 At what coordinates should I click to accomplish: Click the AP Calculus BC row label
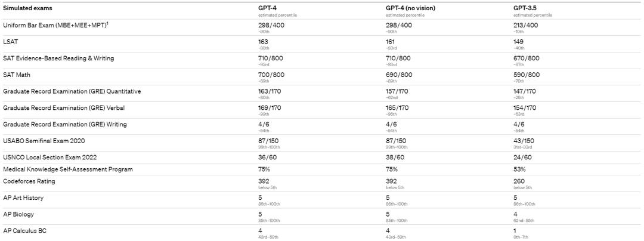24,231
